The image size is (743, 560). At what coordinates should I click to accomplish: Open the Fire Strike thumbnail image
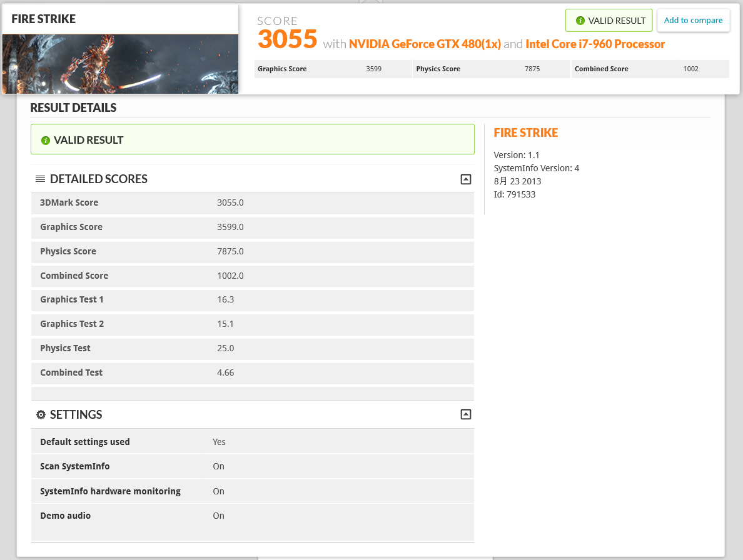[120, 64]
